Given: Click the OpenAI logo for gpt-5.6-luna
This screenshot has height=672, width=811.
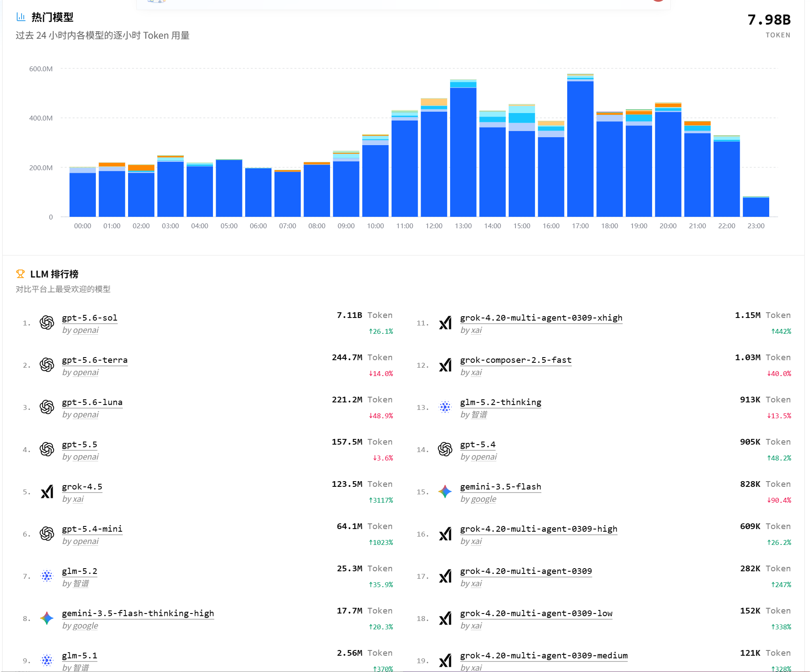Looking at the screenshot, I should (47, 407).
